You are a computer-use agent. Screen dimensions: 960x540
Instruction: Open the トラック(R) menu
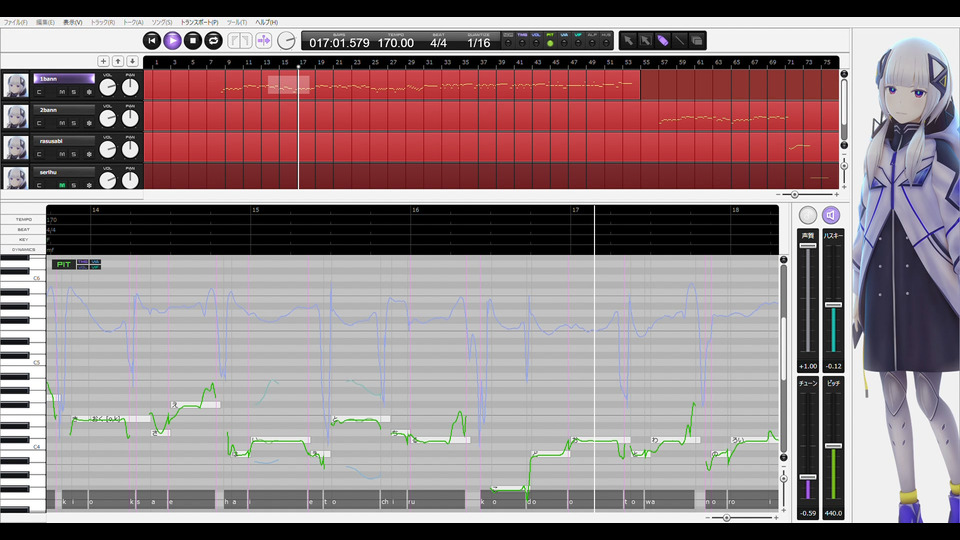point(103,22)
